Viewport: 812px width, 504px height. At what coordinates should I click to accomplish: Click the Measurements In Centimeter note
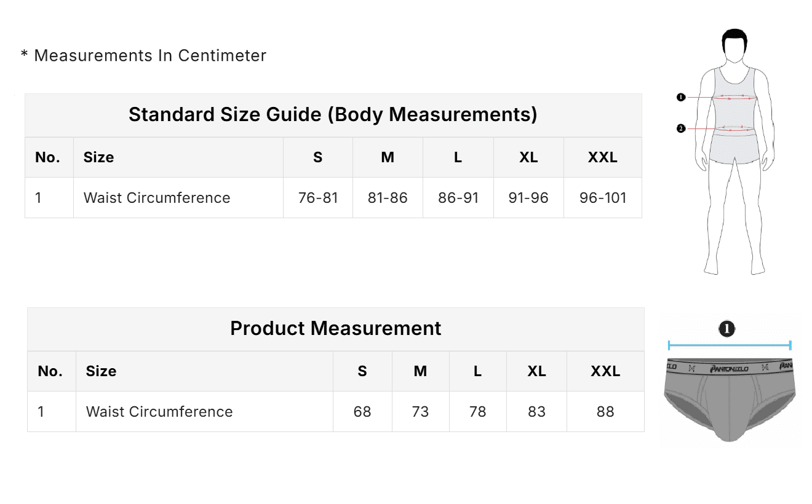(x=144, y=55)
